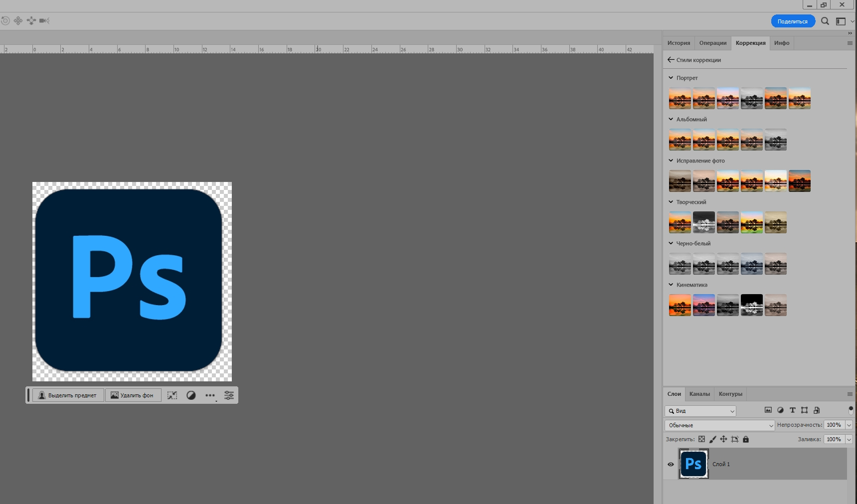
Task: Open the Вид layer filter dropdown
Action: (x=700, y=411)
